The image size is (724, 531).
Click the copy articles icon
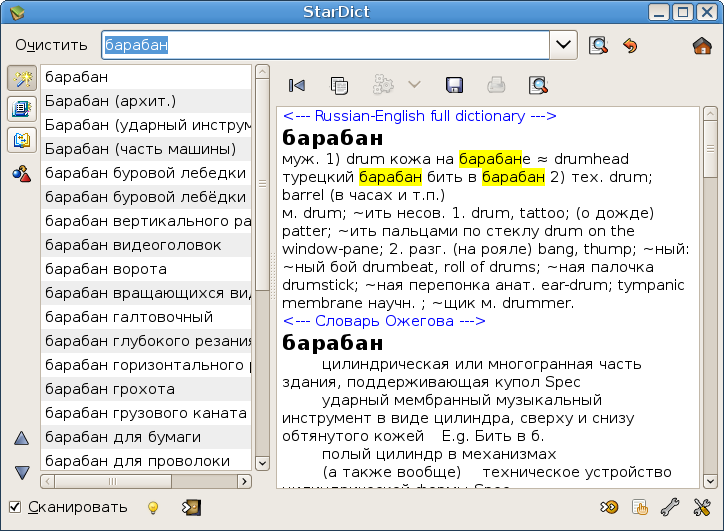pyautogui.click(x=339, y=85)
